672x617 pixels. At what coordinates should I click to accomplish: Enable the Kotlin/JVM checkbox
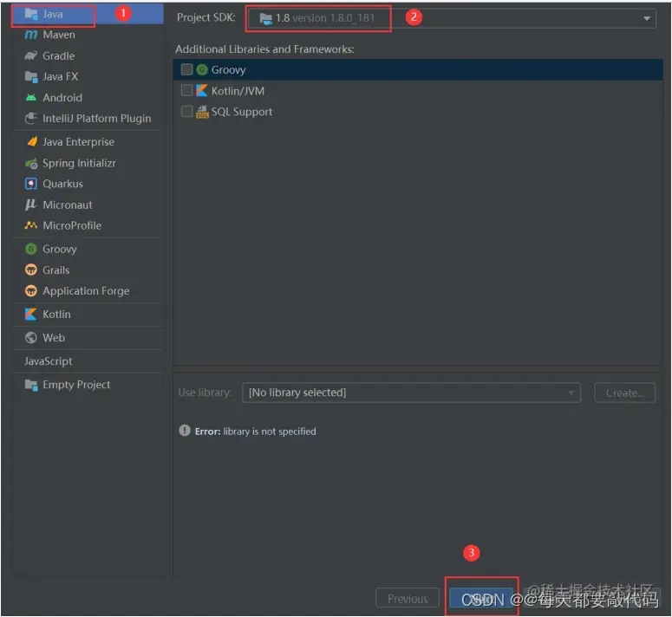point(186,90)
